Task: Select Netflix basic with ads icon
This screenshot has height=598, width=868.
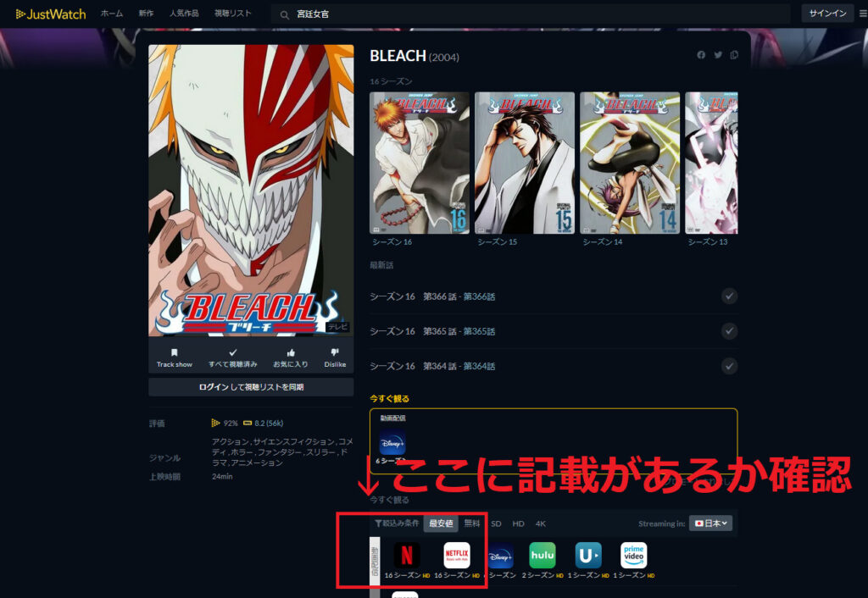Action: click(457, 555)
